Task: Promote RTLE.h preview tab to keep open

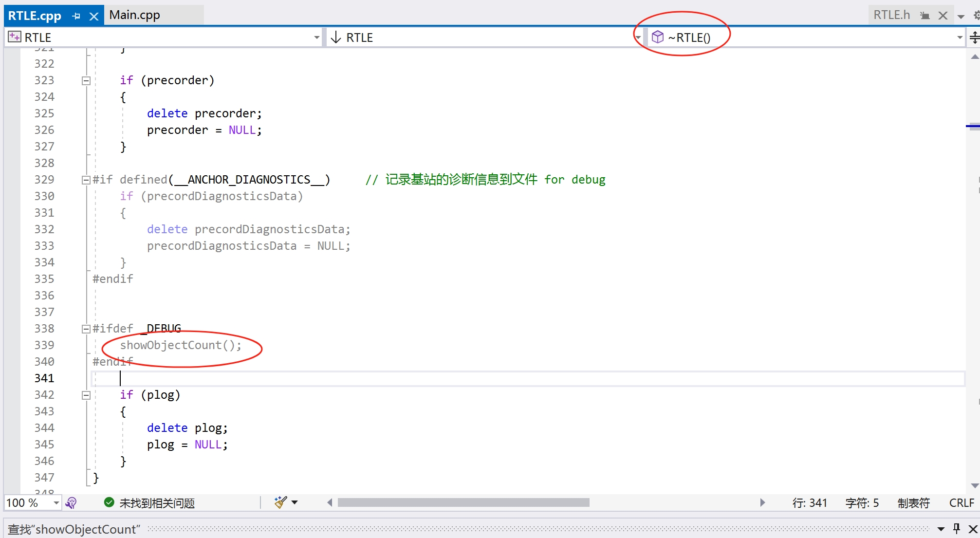Action: point(925,16)
